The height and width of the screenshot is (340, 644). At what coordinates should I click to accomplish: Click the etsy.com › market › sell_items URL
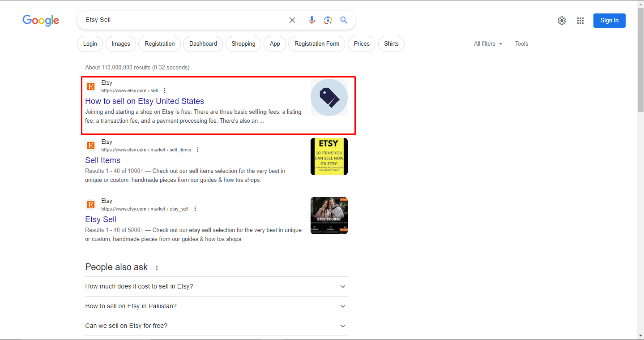point(146,150)
